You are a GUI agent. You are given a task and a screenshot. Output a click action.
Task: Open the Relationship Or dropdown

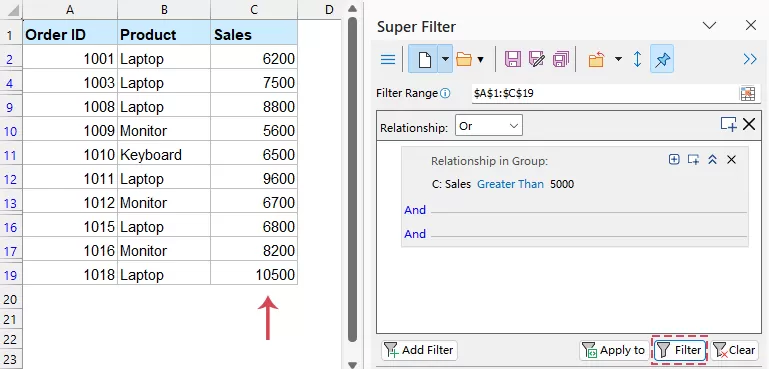(488, 126)
